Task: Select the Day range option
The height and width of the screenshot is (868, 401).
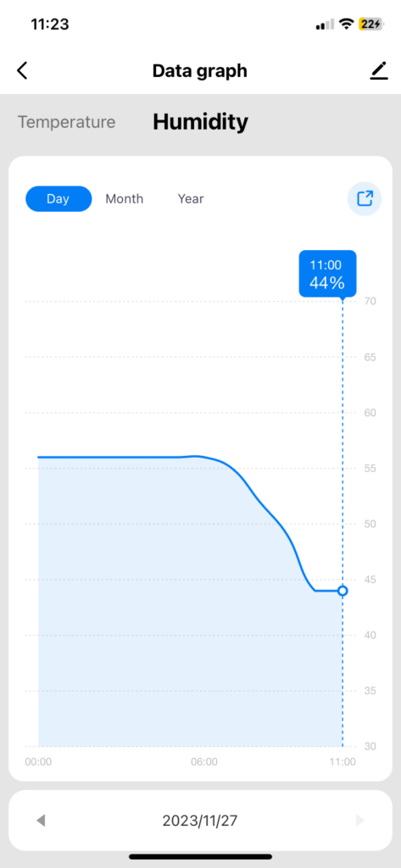Action: coord(58,198)
